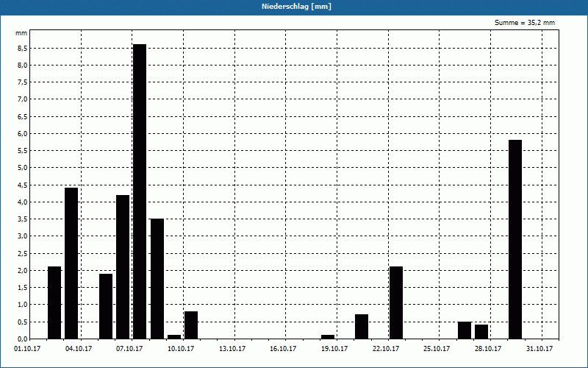Select the '25.10.17' date label
588x368 pixels.
pyautogui.click(x=437, y=349)
